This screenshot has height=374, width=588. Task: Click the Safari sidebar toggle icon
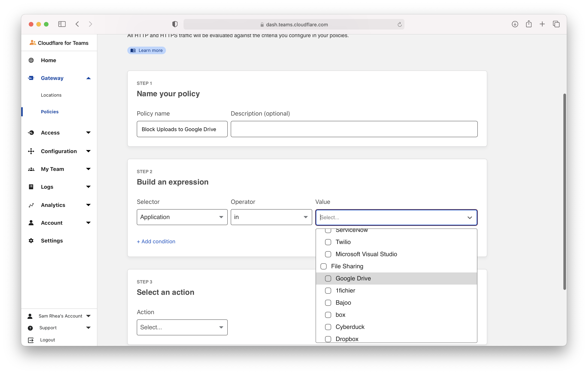62,24
